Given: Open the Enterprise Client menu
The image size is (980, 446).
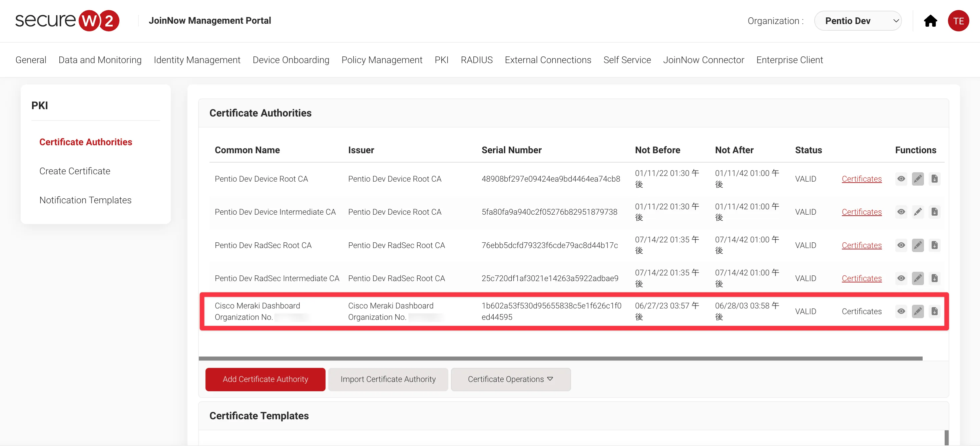Looking at the screenshot, I should point(790,60).
